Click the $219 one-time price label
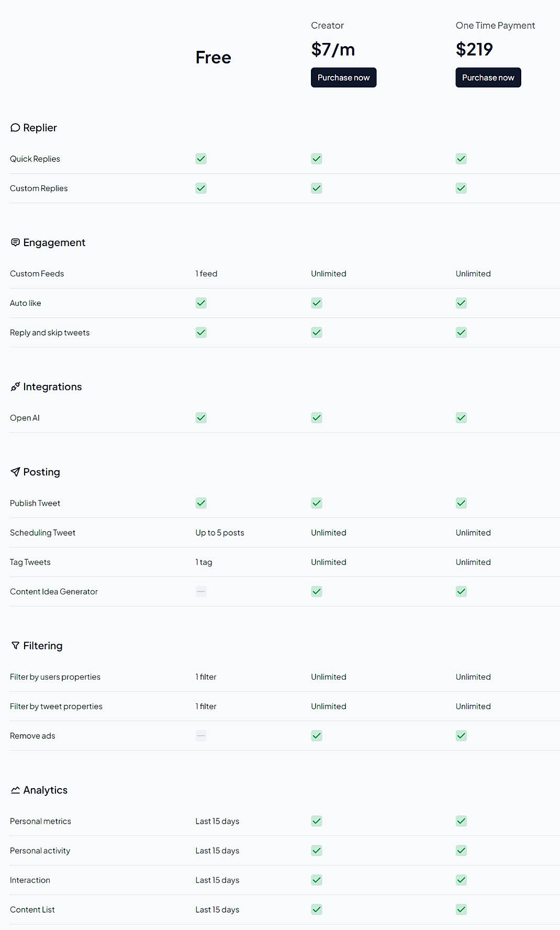Viewport: 560px width, 930px height. (x=474, y=49)
